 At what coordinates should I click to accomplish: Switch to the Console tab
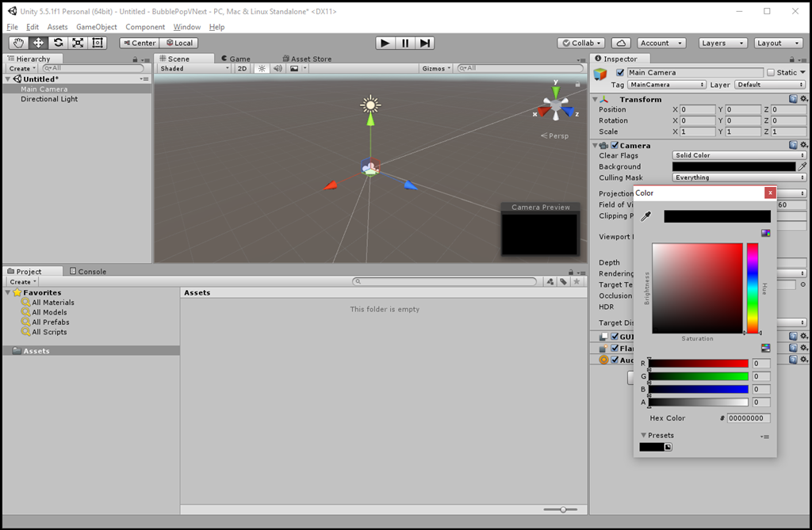(x=87, y=271)
